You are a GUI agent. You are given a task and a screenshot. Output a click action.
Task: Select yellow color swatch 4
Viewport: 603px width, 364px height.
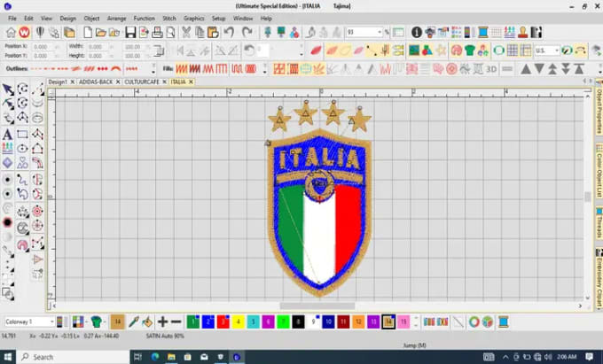(238, 321)
